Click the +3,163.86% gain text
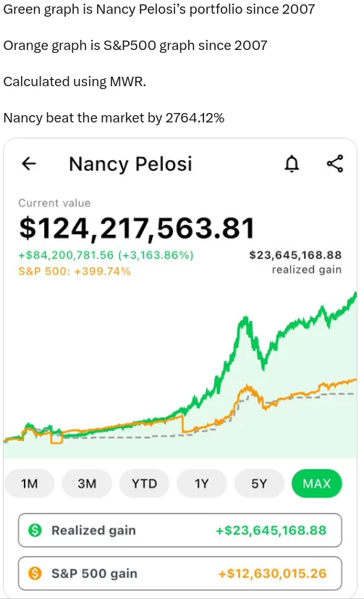 [156, 255]
